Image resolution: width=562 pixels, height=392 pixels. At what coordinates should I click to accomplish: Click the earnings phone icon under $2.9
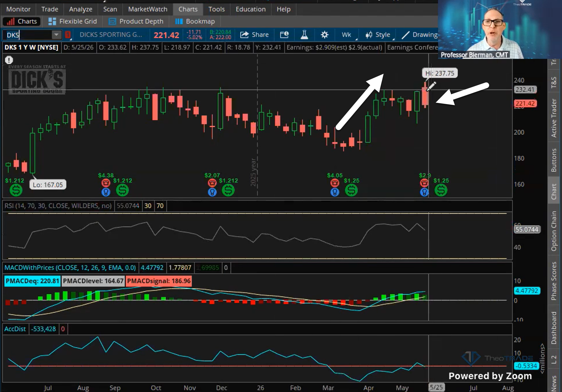(x=424, y=183)
